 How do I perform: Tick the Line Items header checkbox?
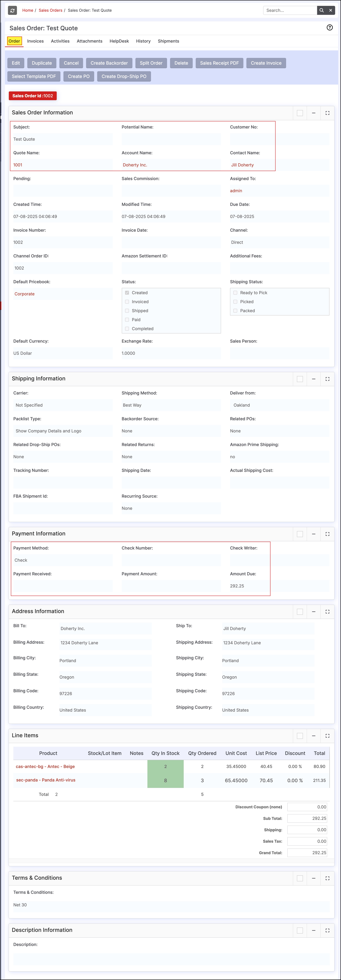pos(300,736)
